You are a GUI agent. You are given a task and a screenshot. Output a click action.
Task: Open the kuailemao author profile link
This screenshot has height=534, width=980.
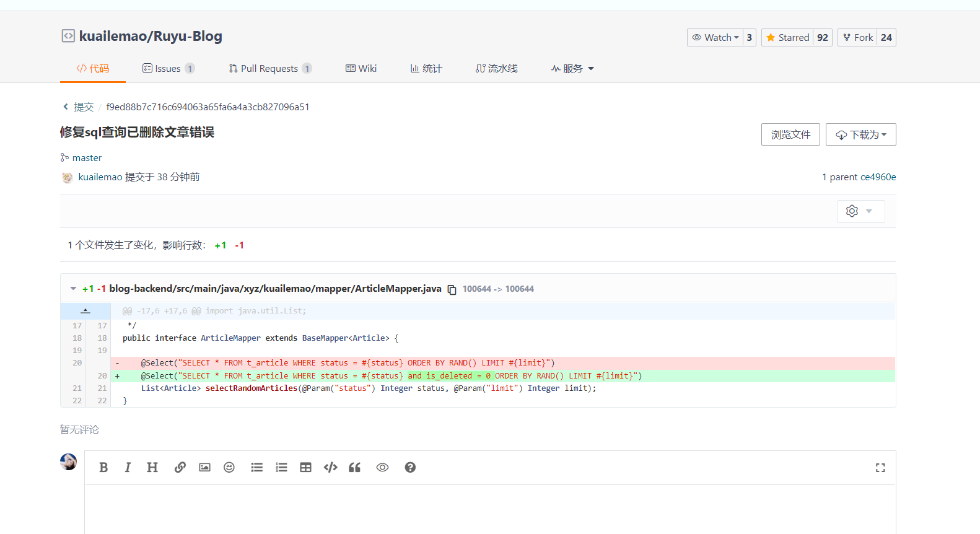point(100,177)
